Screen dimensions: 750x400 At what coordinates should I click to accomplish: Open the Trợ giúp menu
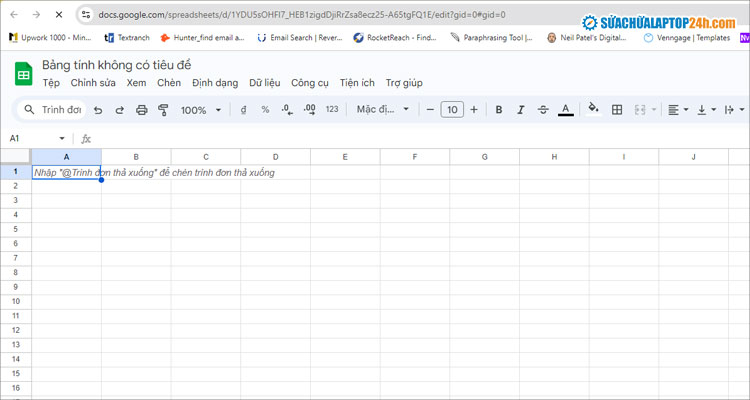pyautogui.click(x=404, y=83)
